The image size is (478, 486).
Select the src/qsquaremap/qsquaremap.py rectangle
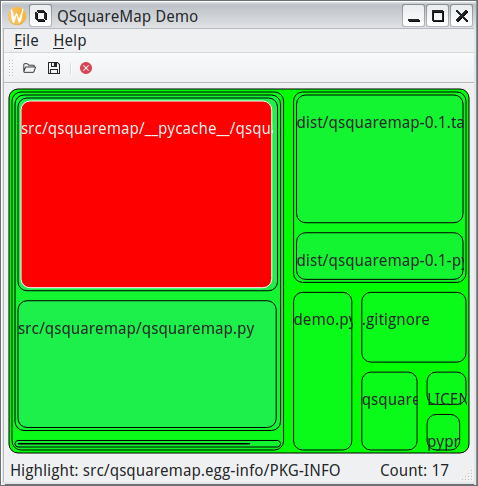(147, 364)
